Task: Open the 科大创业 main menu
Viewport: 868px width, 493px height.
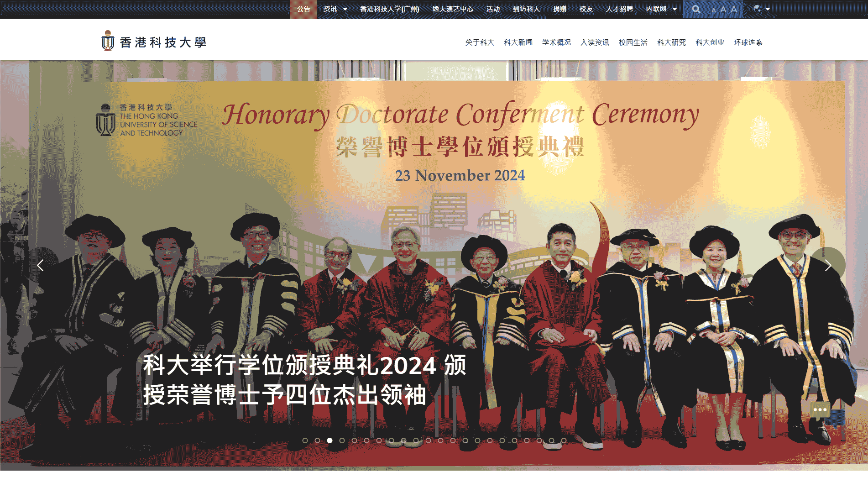Action: (710, 42)
